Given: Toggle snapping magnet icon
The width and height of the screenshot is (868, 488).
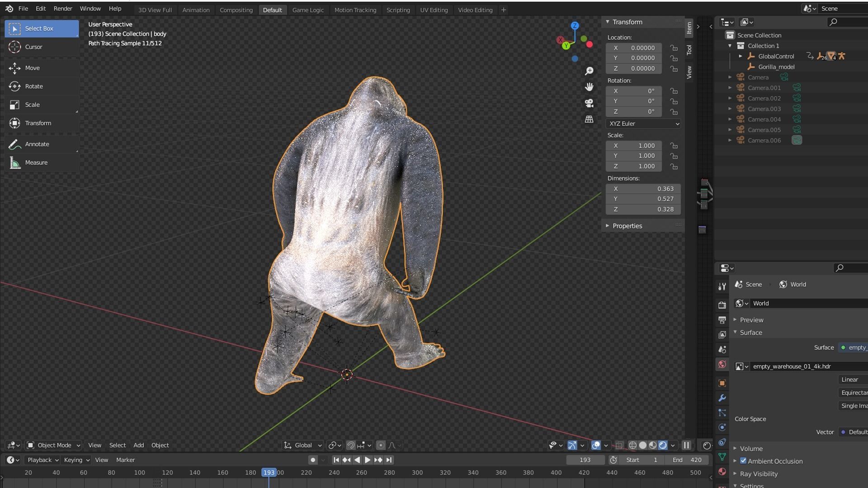Looking at the screenshot, I should pyautogui.click(x=350, y=446).
